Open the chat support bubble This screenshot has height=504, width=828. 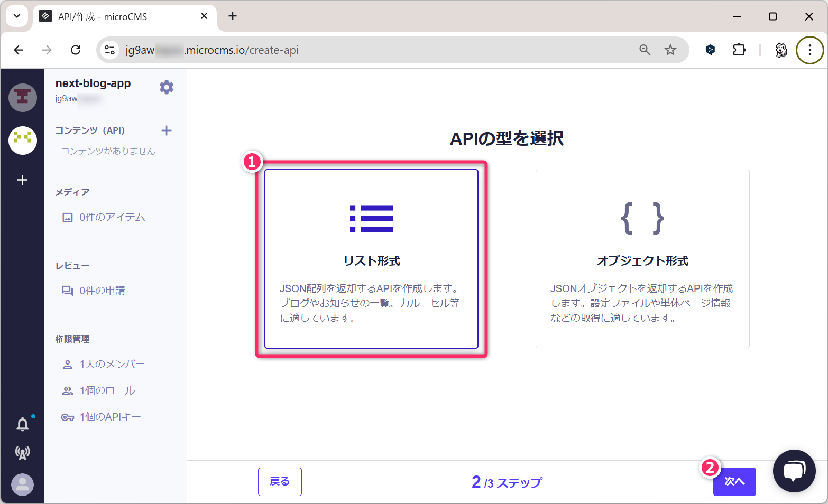pos(794,470)
